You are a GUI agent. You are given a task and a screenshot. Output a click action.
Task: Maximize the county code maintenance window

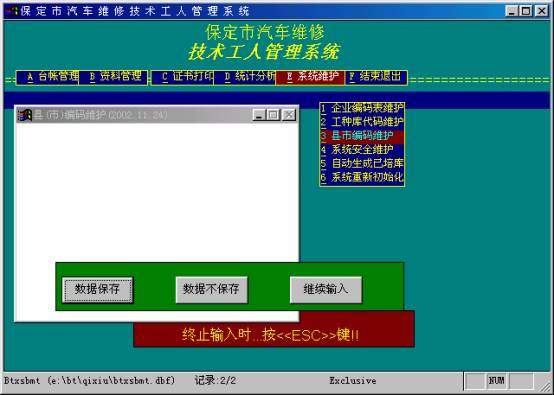[x=273, y=115]
